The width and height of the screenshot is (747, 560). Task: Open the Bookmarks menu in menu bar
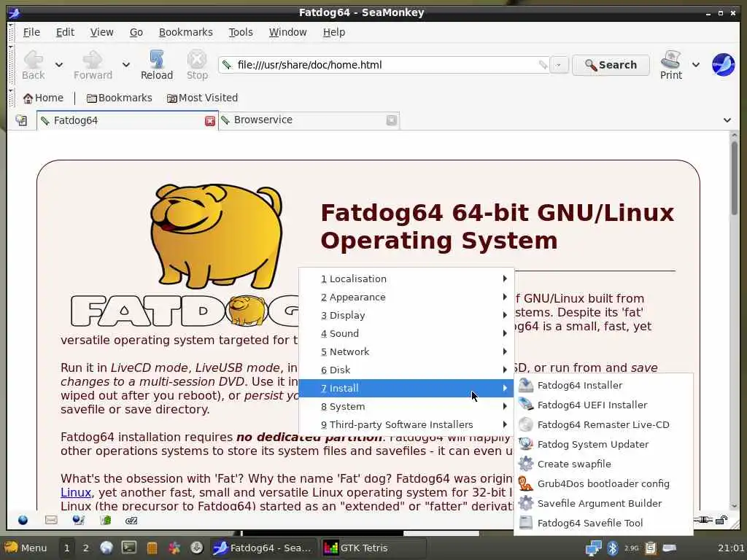click(186, 32)
